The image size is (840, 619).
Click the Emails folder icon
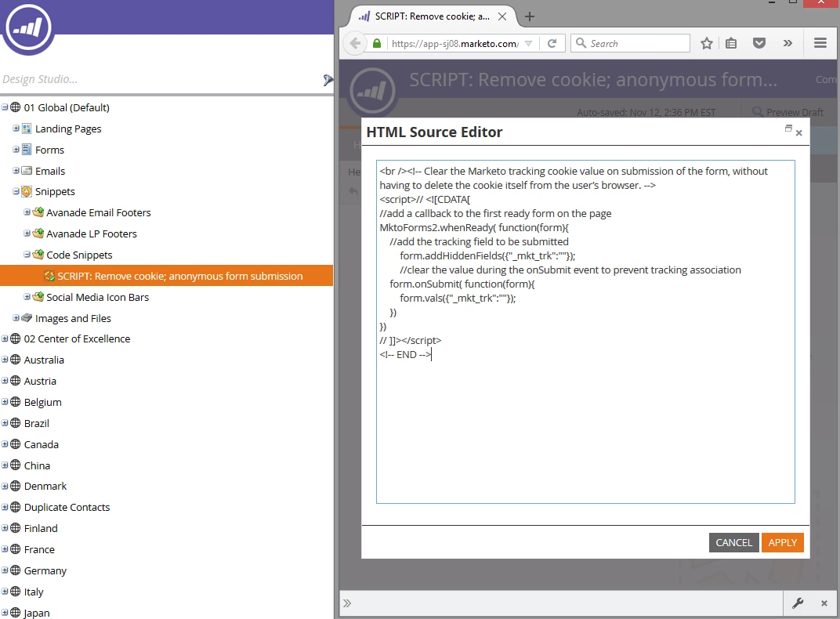click(x=27, y=171)
